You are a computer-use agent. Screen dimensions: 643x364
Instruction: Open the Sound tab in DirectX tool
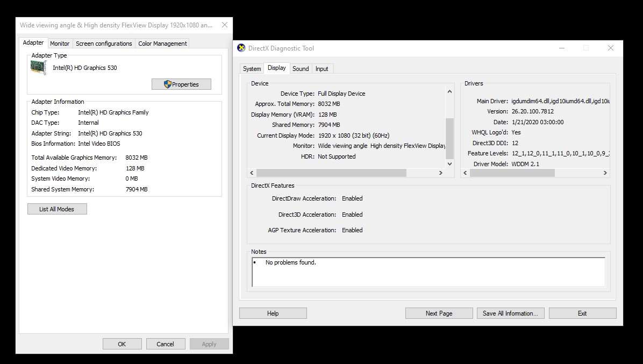(301, 69)
